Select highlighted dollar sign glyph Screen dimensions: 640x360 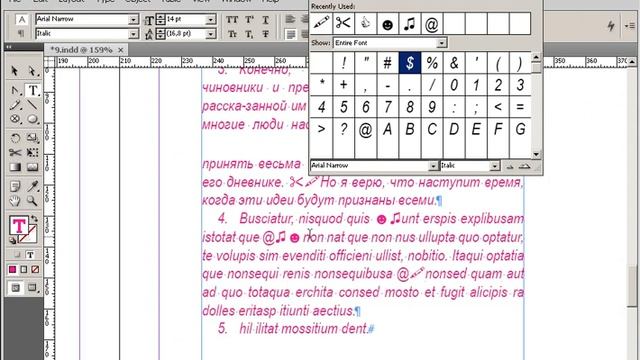click(409, 63)
